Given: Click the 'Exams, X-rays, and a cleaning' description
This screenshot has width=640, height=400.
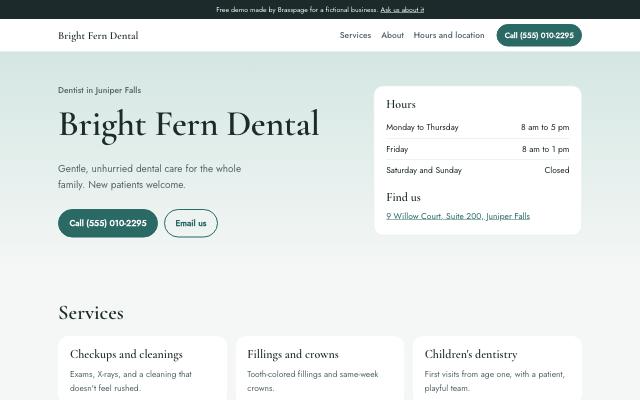Looking at the screenshot, I should [x=131, y=381].
